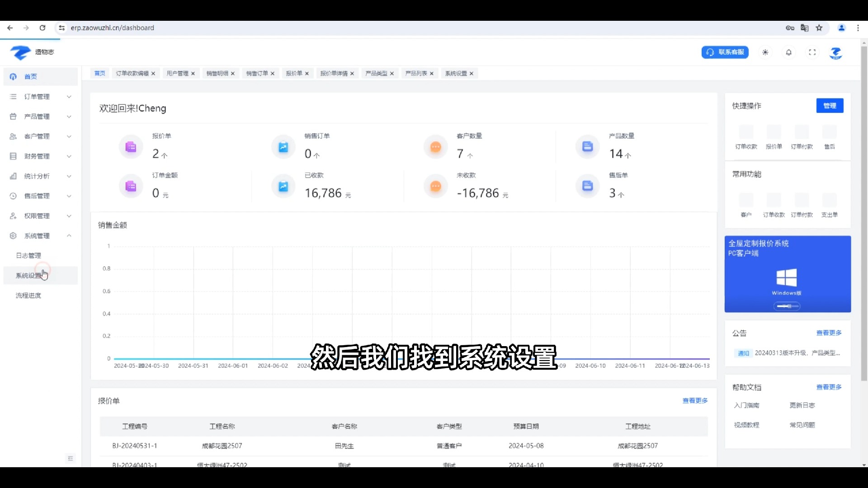868x488 pixels.
Task: Click the 销售订单 icon on dashboard
Action: 283,146
